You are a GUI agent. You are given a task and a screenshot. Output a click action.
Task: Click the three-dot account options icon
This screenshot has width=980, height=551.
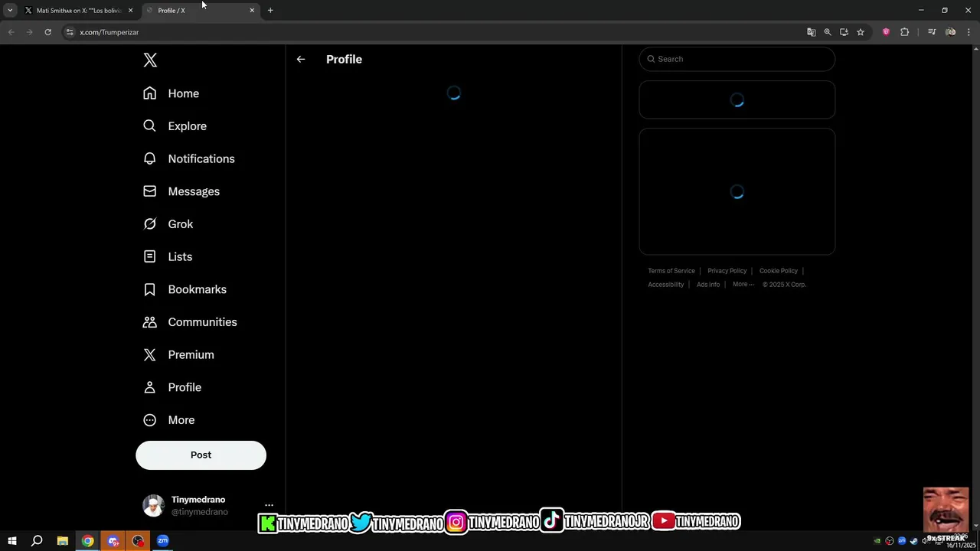click(269, 505)
